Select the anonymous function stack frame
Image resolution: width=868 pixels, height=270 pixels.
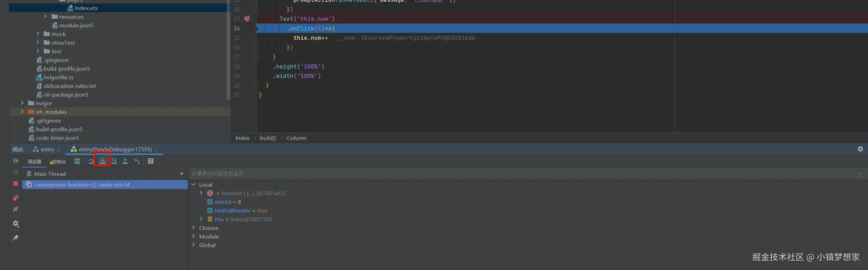105,184
